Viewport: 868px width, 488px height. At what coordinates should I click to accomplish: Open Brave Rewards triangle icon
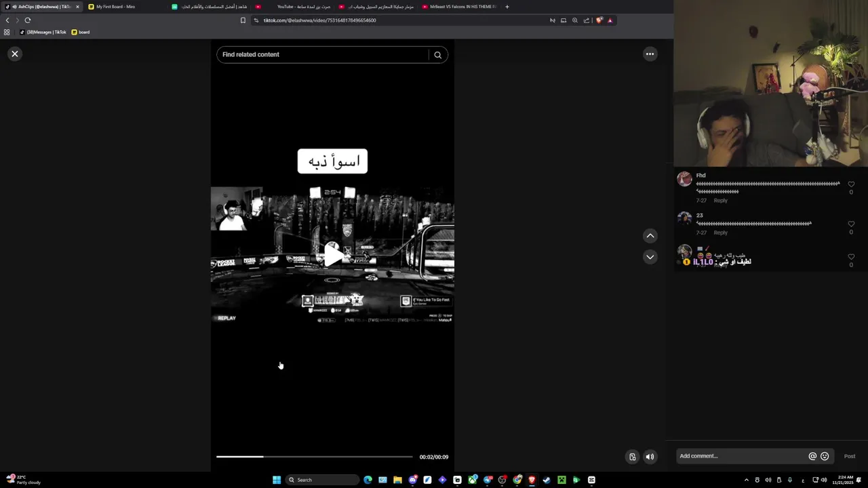(610, 20)
